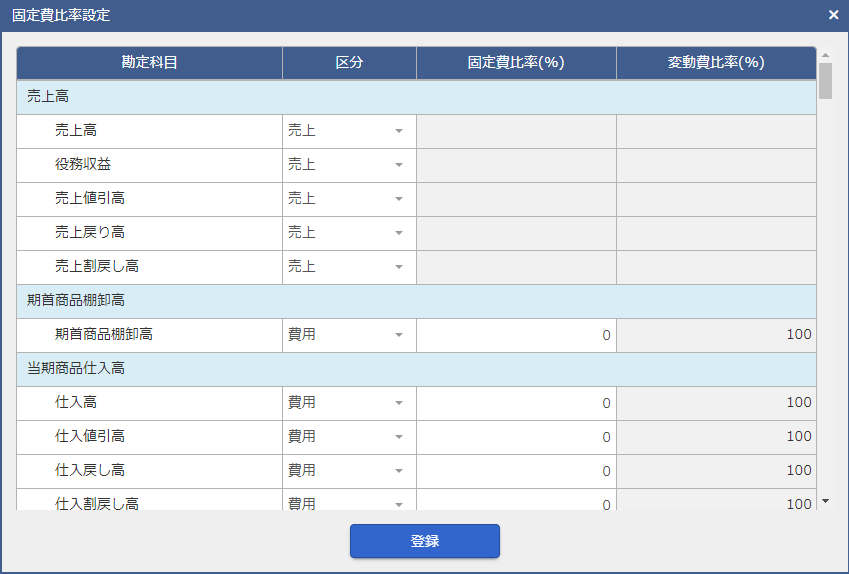This screenshot has height=574, width=849.
Task: Click the 勘定科目 column header
Action: [149, 63]
